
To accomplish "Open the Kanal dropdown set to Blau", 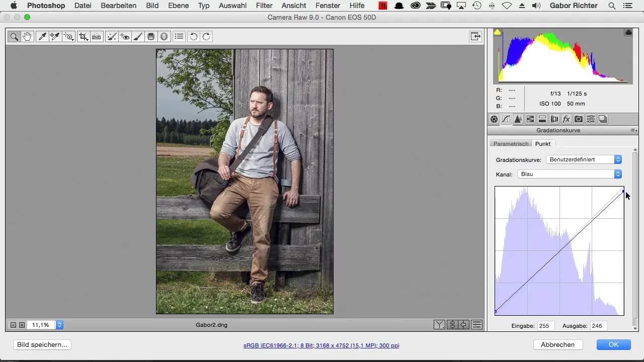I will (570, 174).
